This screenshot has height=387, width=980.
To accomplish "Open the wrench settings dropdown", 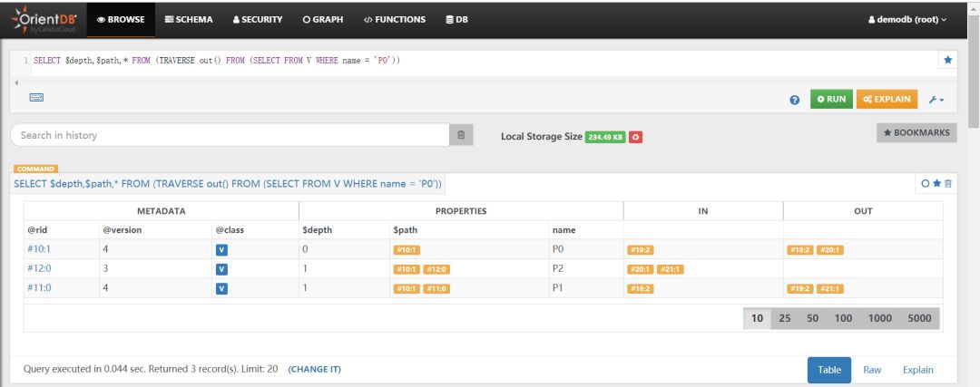I will pos(936,100).
